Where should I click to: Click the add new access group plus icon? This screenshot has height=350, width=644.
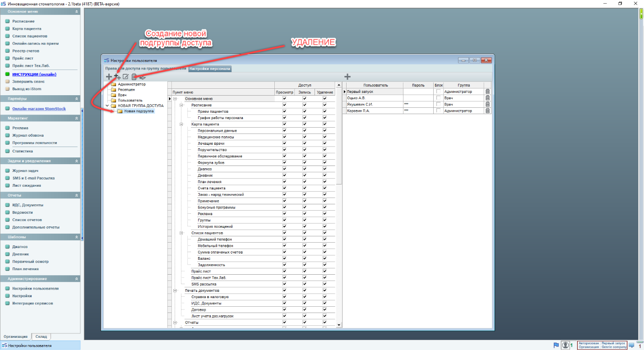click(x=109, y=77)
